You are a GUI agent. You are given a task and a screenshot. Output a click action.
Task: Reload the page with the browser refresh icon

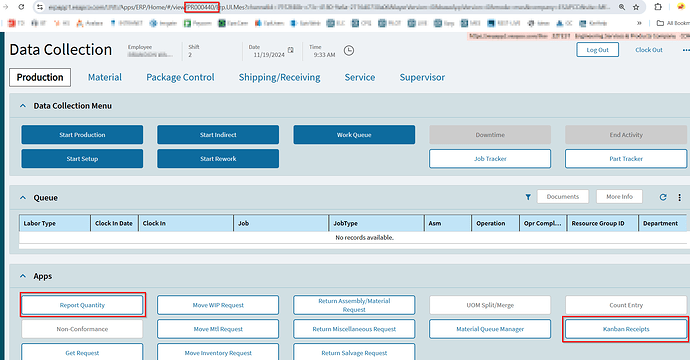point(21,7)
